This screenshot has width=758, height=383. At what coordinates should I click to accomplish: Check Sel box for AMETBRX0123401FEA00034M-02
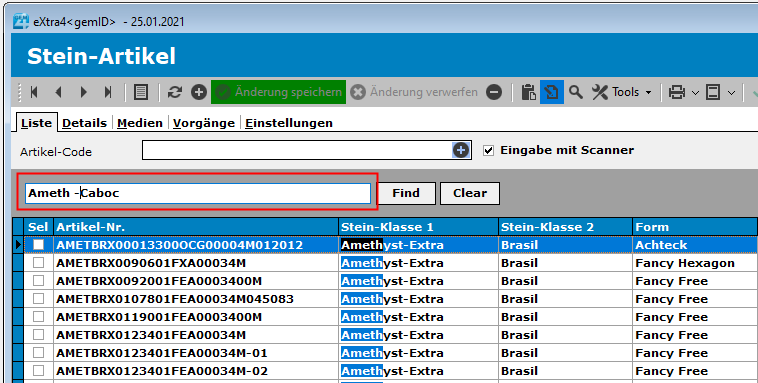pos(38,370)
